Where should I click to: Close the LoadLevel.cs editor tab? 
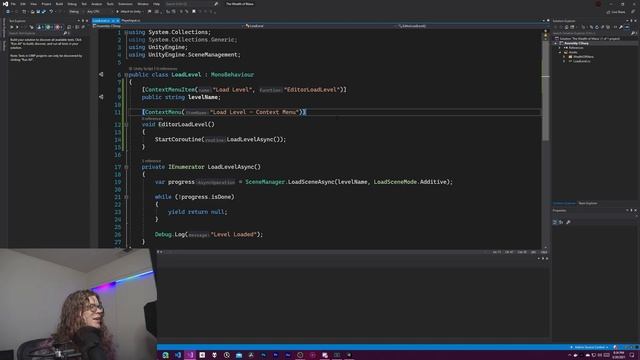point(118,20)
